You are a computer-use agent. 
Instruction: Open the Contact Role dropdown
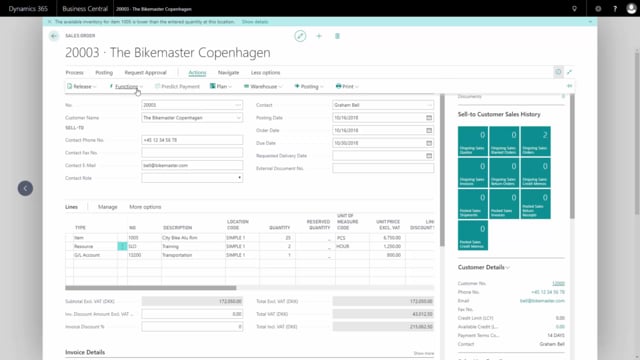(239, 178)
